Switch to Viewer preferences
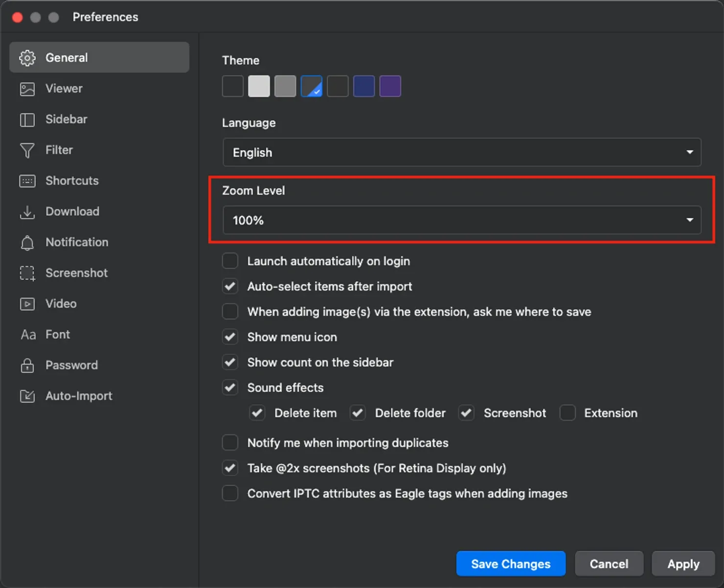The image size is (724, 588). (99, 88)
